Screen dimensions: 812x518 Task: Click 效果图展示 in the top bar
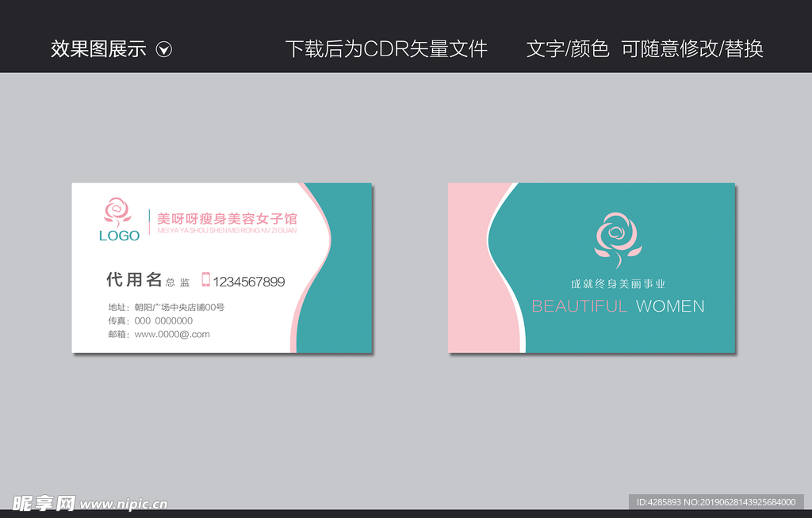(98, 49)
